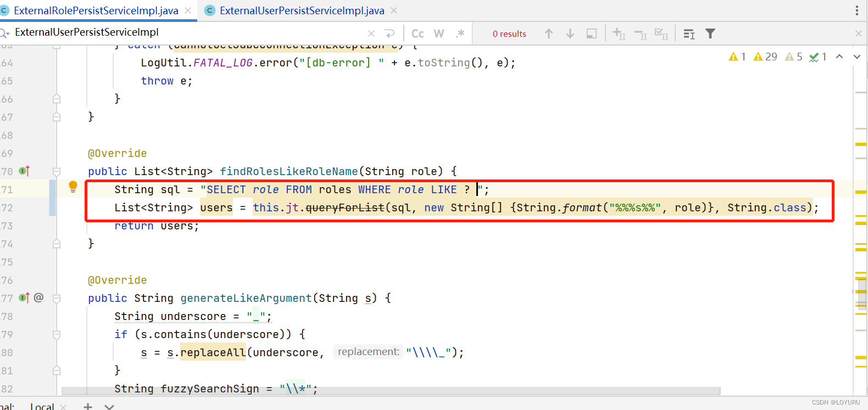
Task: Click error stripe mark near line 71
Action: pos(861,192)
